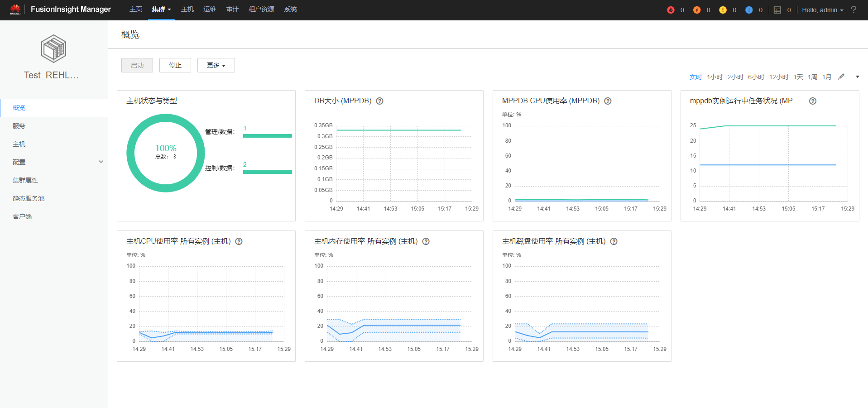
Task: Open the Hello, admin user menu
Action: click(x=823, y=10)
